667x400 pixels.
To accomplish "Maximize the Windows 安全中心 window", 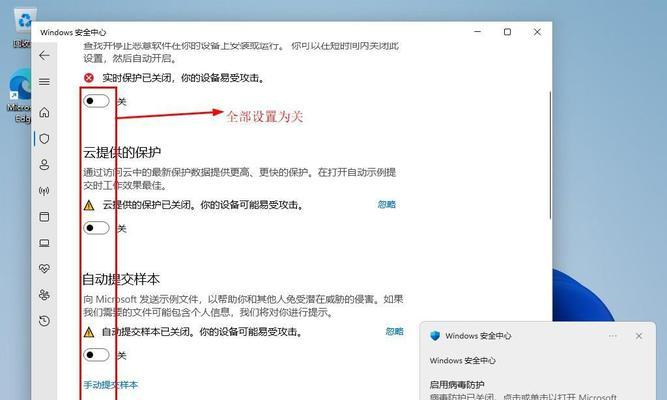I will (x=507, y=32).
